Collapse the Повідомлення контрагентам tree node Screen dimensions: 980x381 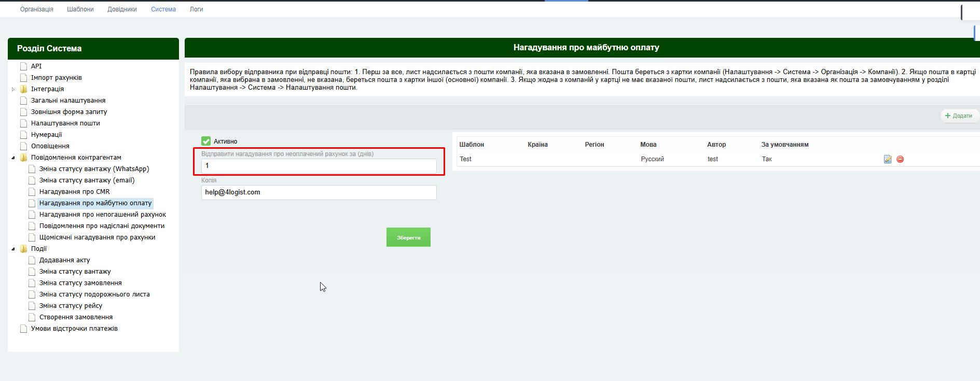tap(13, 158)
